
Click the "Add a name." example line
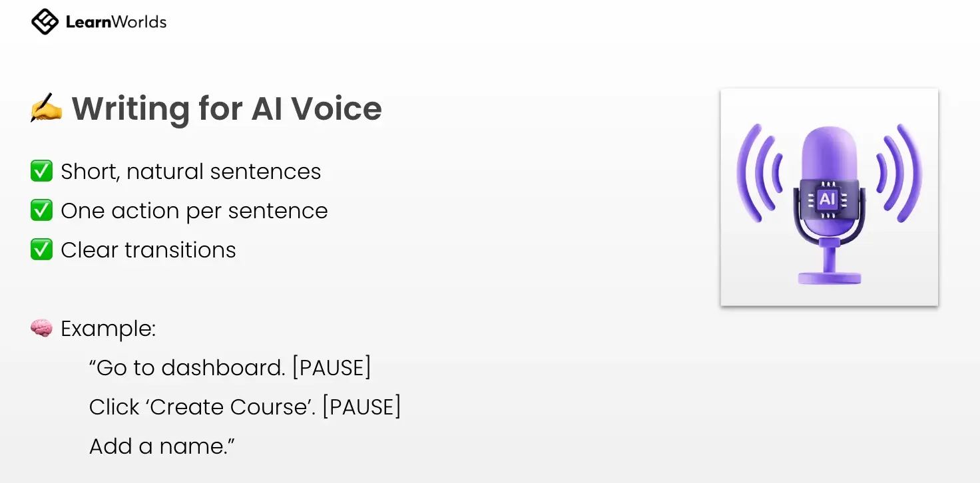pyautogui.click(x=162, y=446)
